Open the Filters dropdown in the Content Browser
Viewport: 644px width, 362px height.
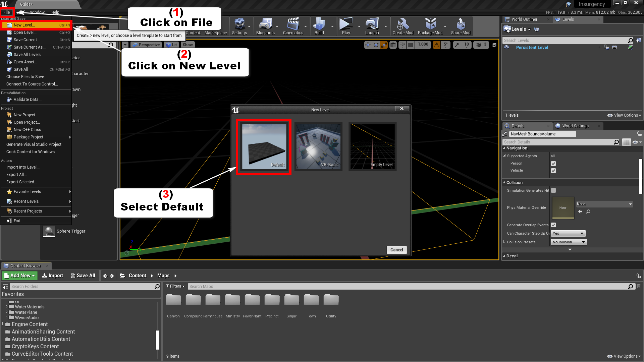click(x=175, y=286)
